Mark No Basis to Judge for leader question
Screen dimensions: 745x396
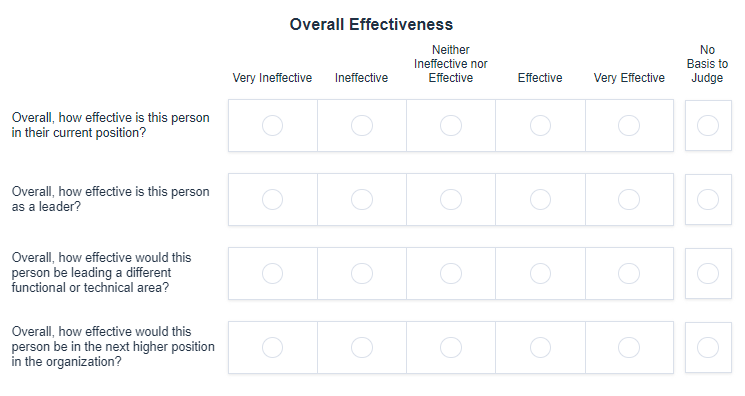tap(707, 200)
